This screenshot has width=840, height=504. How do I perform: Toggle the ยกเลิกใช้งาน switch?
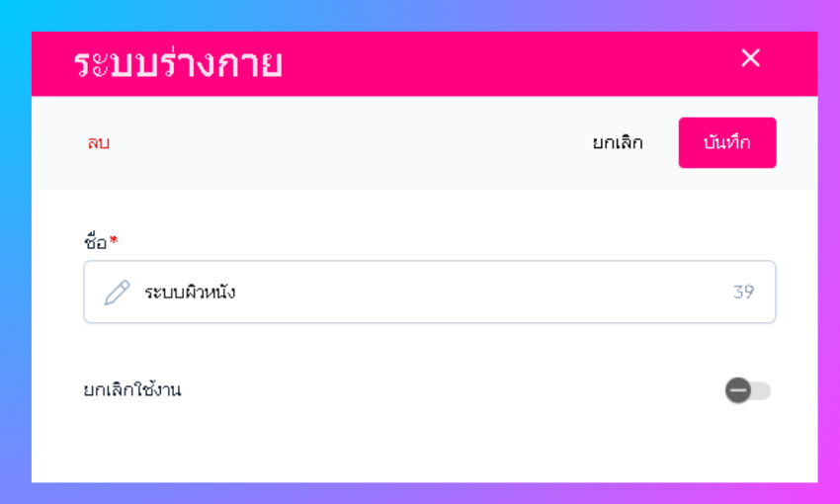(x=748, y=390)
